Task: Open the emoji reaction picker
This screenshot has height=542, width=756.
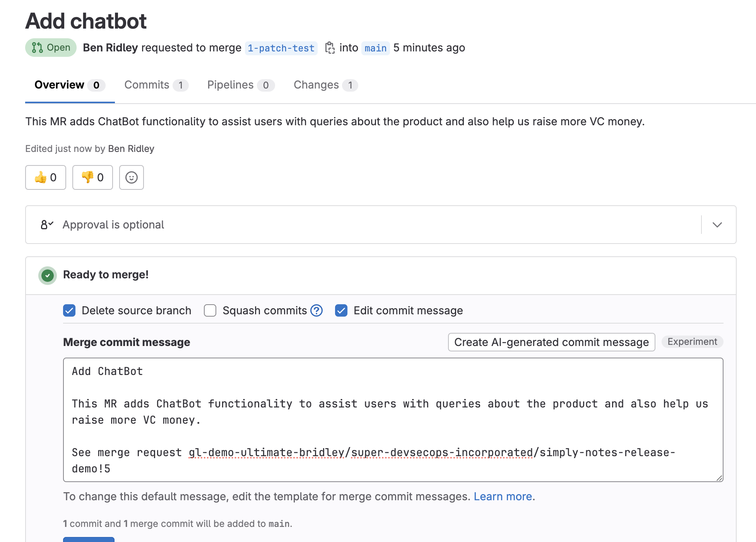Action: click(131, 177)
